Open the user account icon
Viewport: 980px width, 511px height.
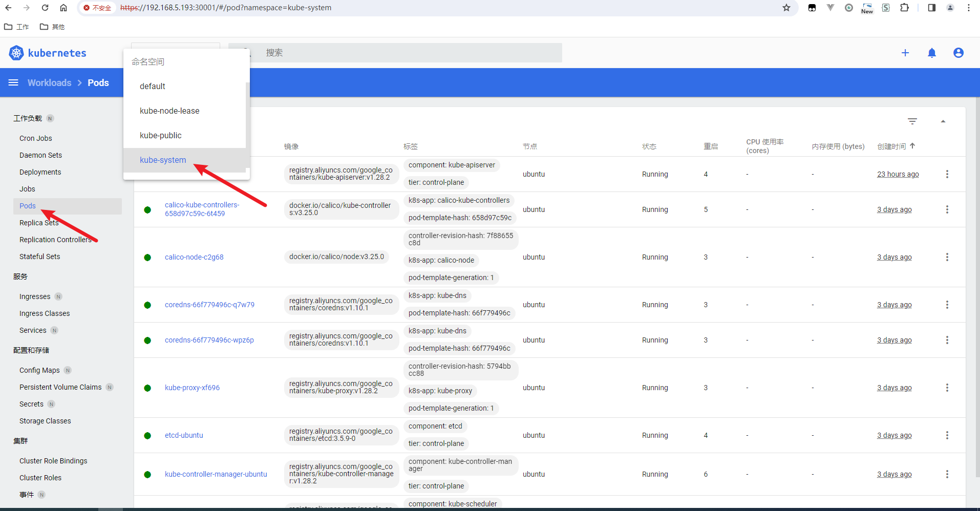tap(958, 53)
